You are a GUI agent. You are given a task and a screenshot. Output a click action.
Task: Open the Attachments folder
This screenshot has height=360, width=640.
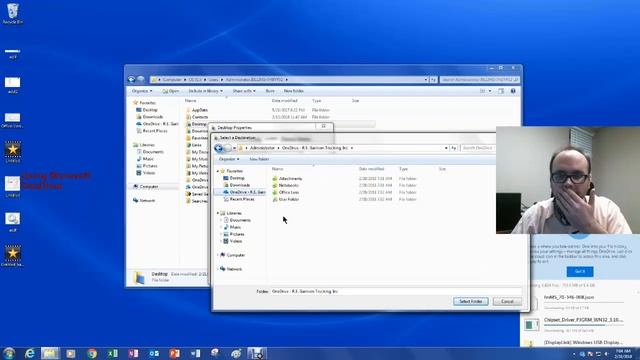[290, 178]
